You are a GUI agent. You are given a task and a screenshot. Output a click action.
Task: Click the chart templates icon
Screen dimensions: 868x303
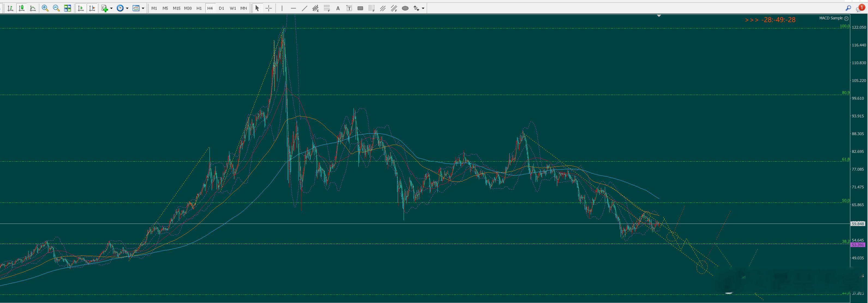[136, 8]
